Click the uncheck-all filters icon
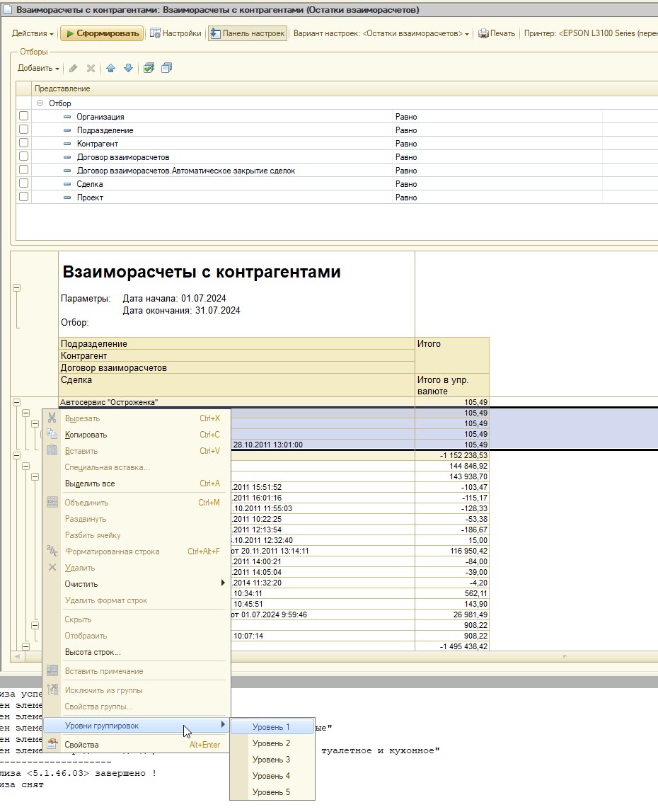658x812 pixels. [x=167, y=69]
